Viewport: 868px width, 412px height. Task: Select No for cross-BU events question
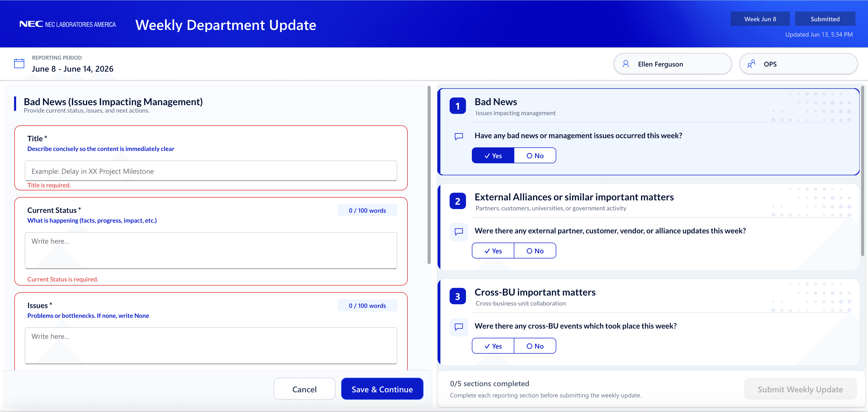pyautogui.click(x=535, y=346)
